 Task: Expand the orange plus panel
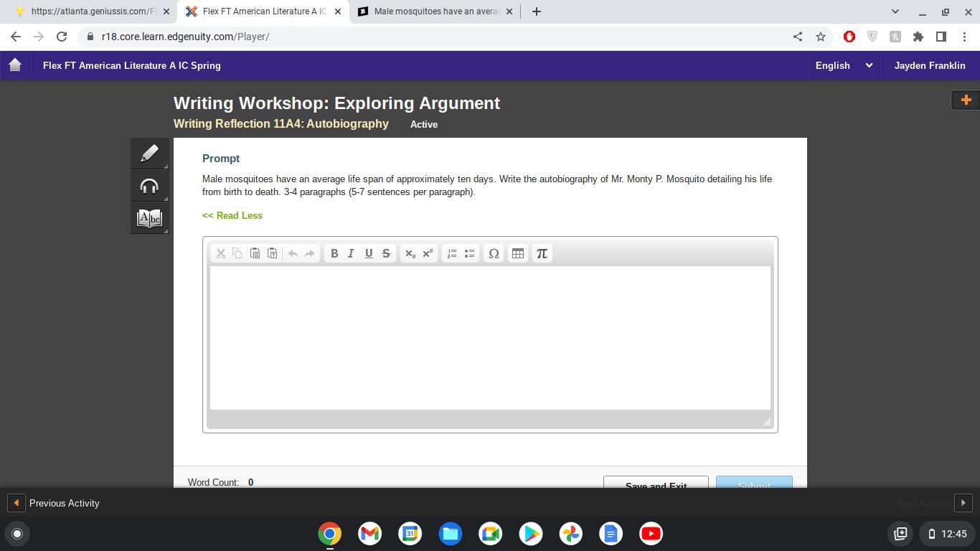(965, 100)
